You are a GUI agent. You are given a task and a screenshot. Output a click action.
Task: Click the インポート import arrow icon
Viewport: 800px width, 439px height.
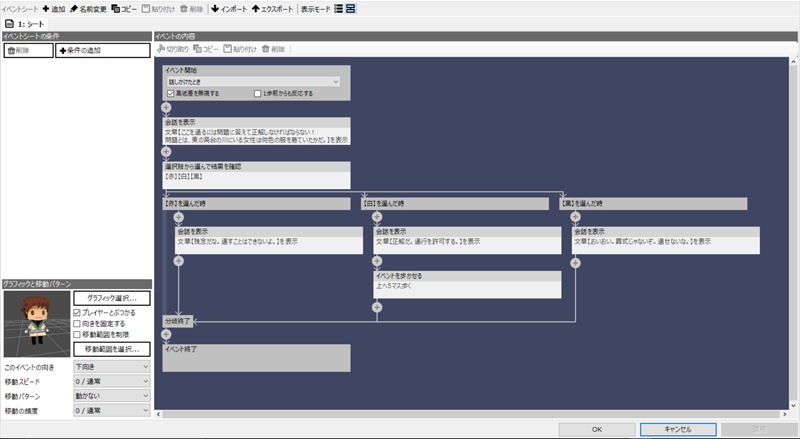tap(215, 8)
